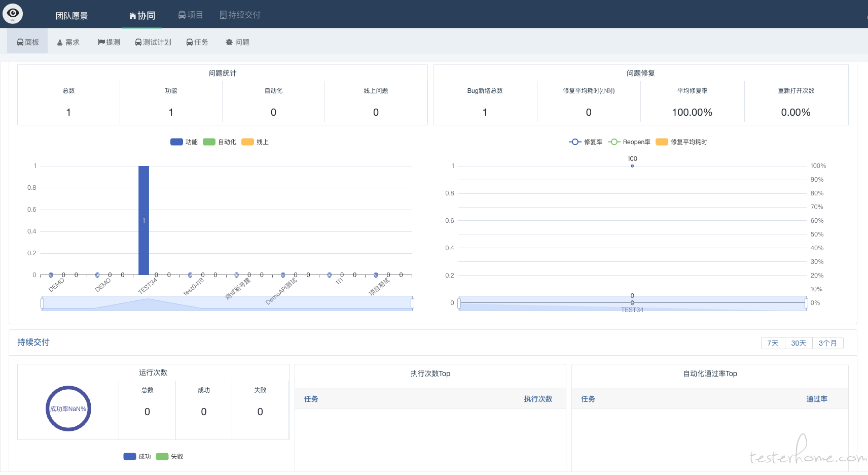Image resolution: width=868 pixels, height=475 pixels.
Task: Click the 任务 column header in 自动化通过率Top
Action: [588, 399]
